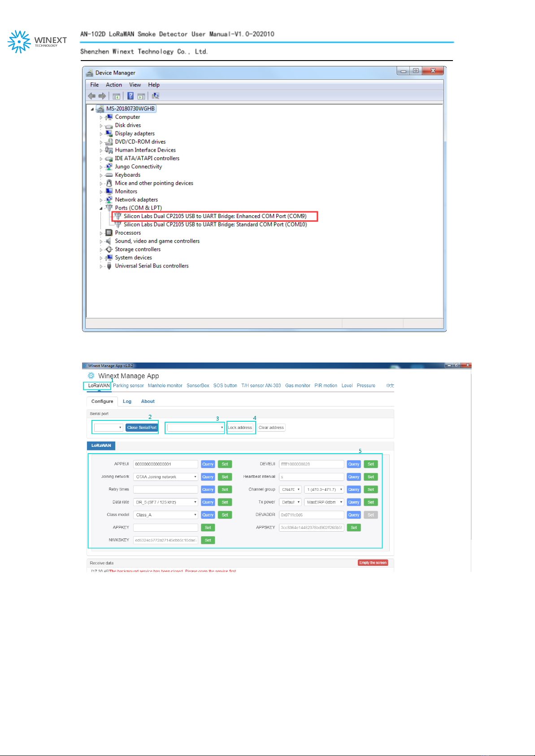
Task: Open the Class model dropdown
Action: coord(165,515)
